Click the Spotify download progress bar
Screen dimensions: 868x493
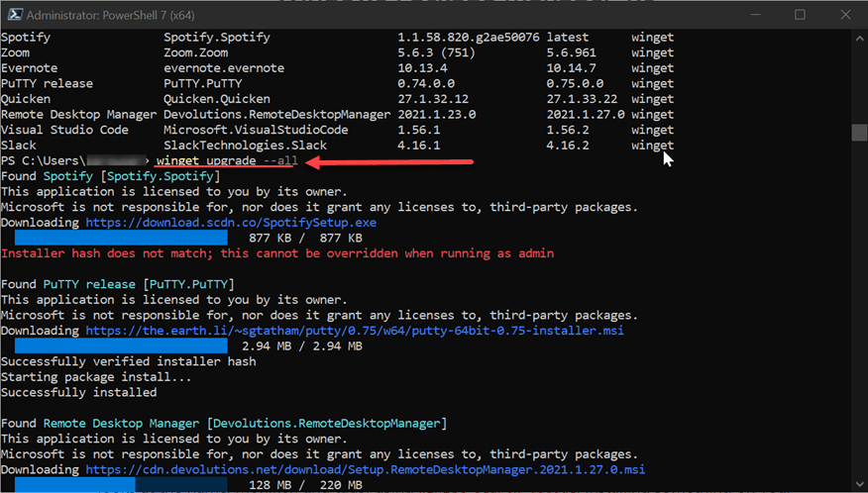click(121, 238)
